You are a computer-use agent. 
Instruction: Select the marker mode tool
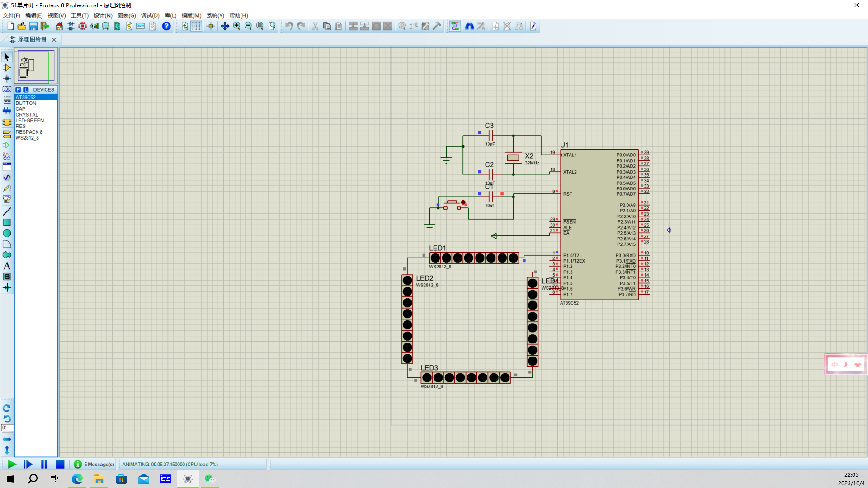(x=7, y=287)
